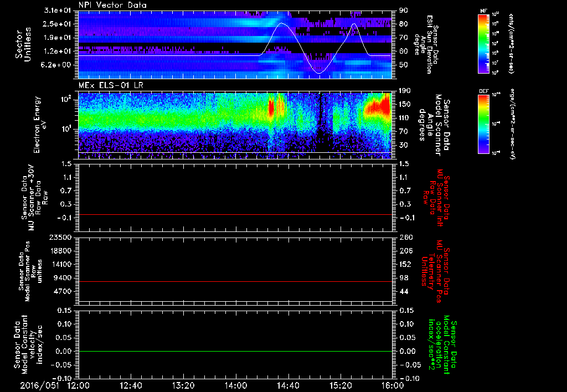
Task: Click the 12:00 time axis label
Action: pyautogui.click(x=79, y=385)
